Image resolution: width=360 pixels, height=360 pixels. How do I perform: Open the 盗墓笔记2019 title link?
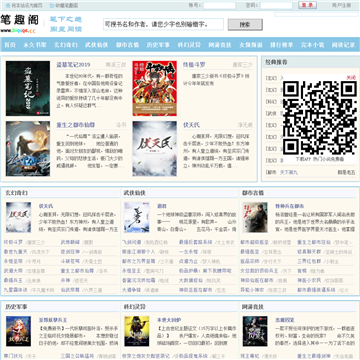pos(73,65)
